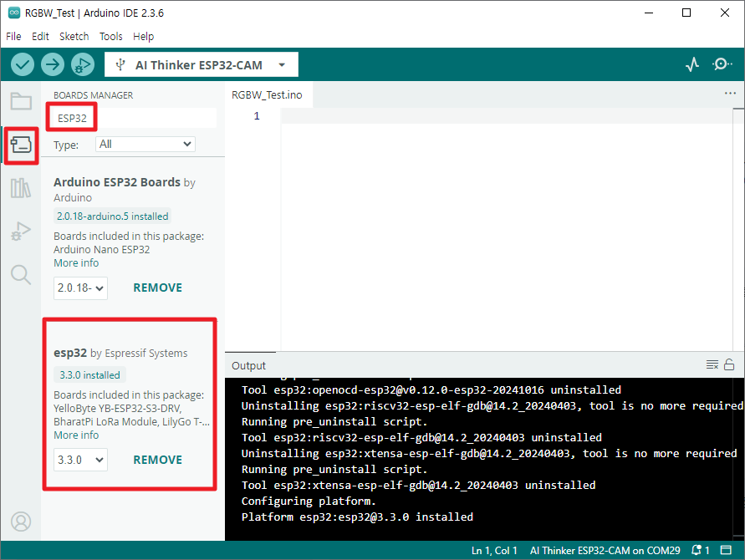
Task: Open More info for esp32 Espressif
Action: [x=76, y=435]
